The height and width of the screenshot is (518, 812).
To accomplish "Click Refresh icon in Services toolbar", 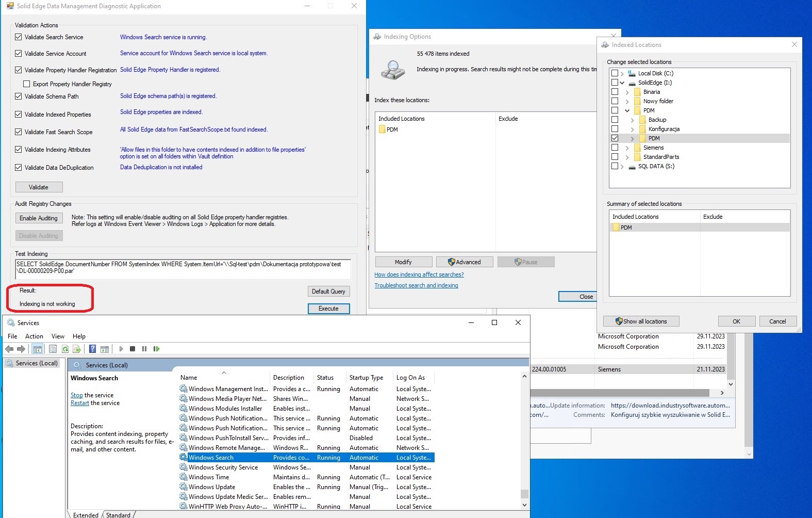I will pos(65,349).
